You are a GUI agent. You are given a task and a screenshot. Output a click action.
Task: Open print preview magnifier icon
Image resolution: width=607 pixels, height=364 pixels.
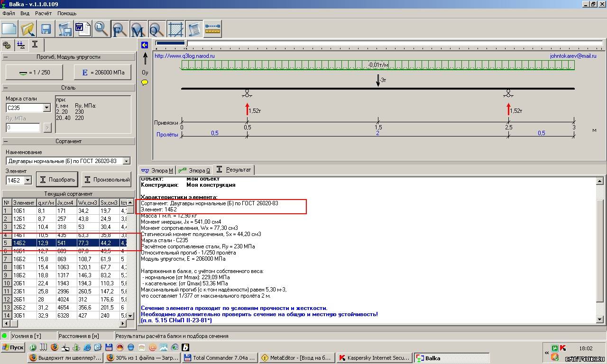(101, 29)
